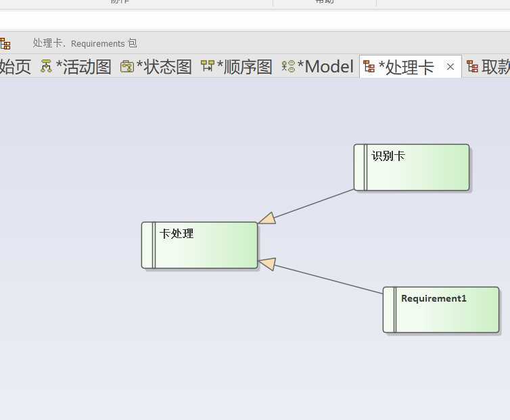Click the diagram icon beside the breadcrumb

(5, 43)
